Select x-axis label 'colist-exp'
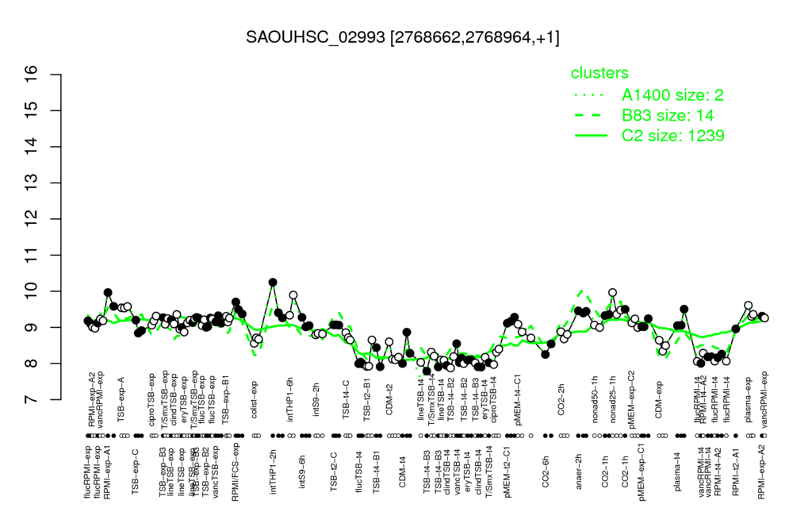Screen dimensions: 812x508 (255, 402)
